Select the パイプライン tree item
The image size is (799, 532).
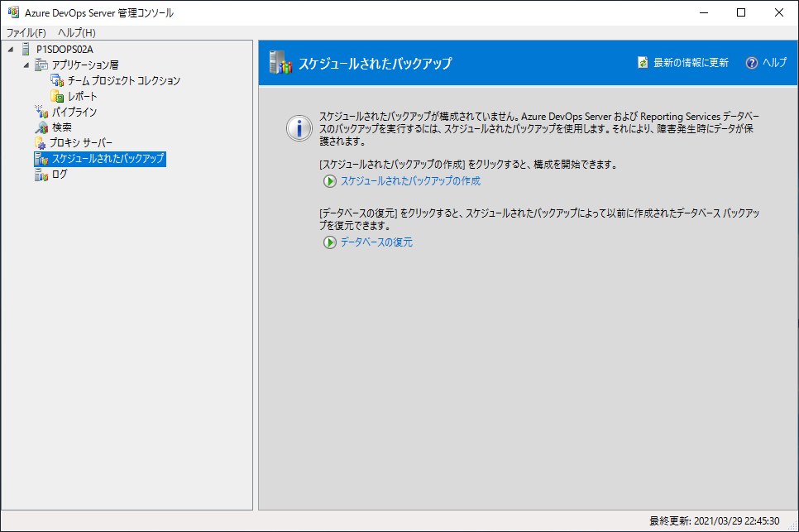[74, 113]
